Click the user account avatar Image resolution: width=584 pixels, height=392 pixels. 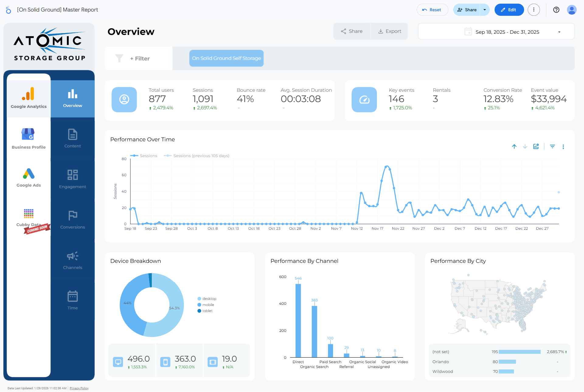[x=572, y=10]
